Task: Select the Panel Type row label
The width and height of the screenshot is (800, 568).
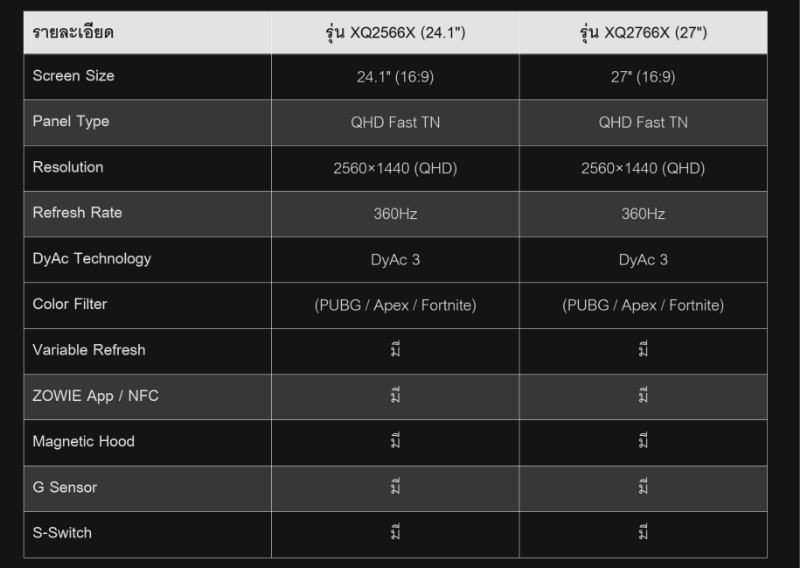Action: coord(71,121)
